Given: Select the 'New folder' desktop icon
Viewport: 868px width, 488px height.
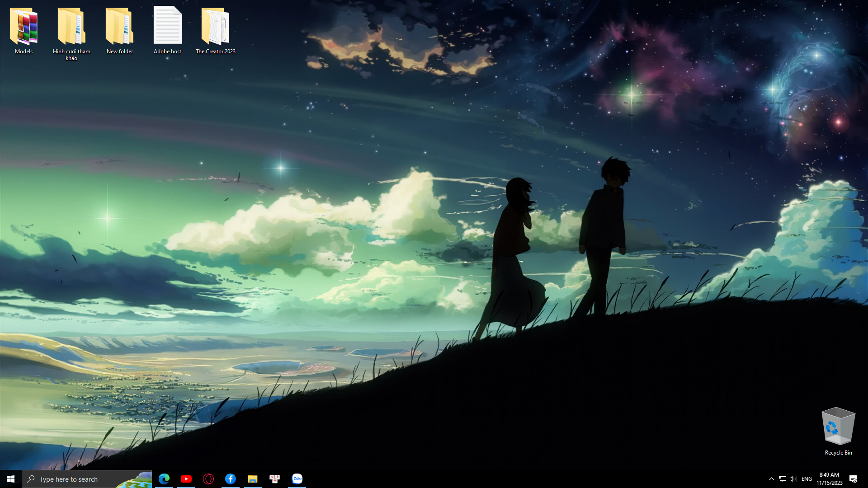Looking at the screenshot, I should point(120,30).
